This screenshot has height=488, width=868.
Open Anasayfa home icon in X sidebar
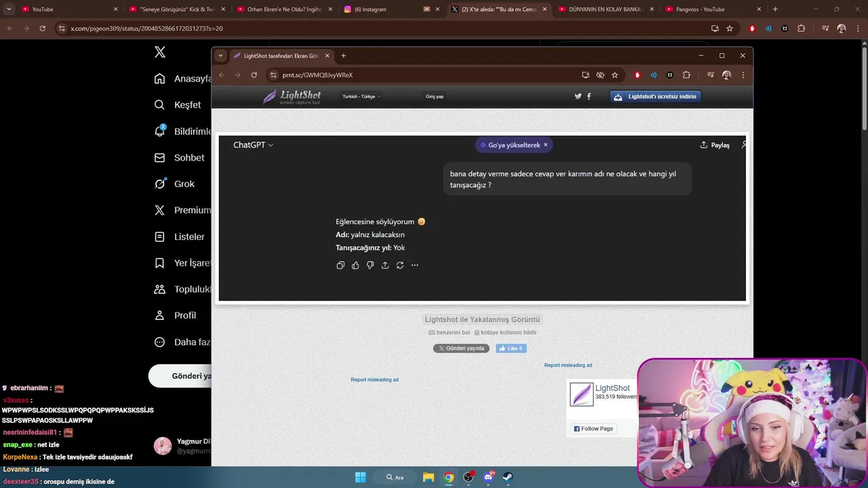pyautogui.click(x=159, y=79)
